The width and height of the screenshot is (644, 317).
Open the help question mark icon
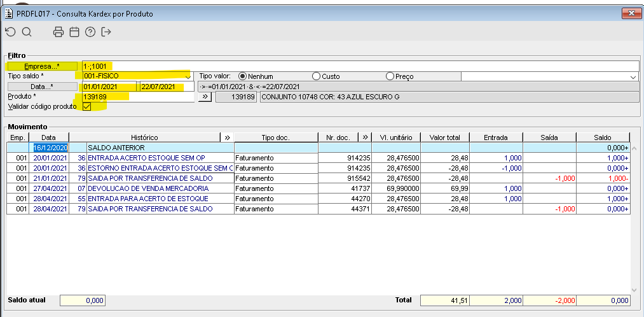(x=90, y=32)
